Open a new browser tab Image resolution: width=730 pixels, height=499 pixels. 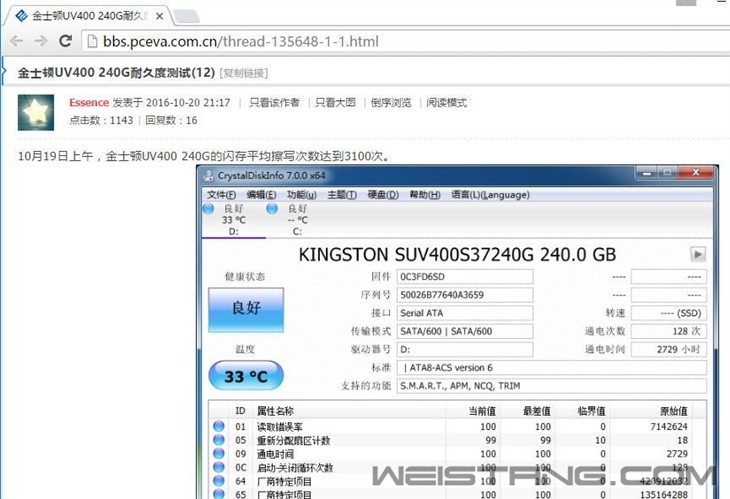tap(186, 17)
